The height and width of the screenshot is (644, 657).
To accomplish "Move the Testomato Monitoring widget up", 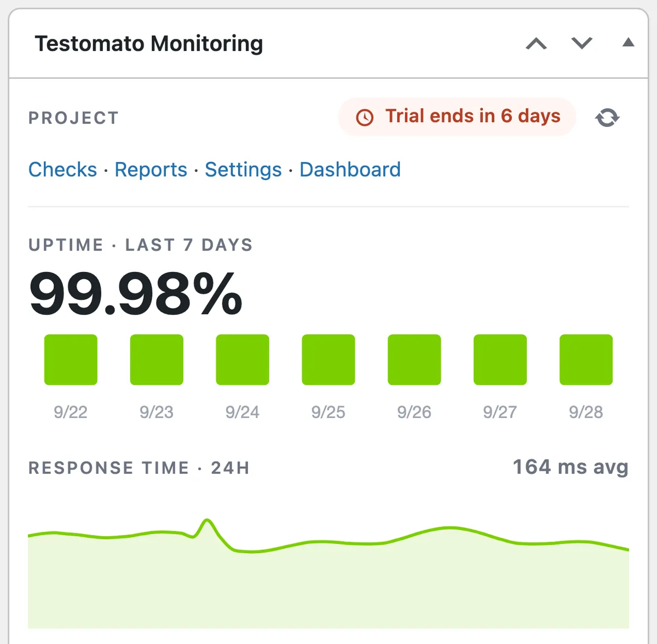I will coord(537,43).
